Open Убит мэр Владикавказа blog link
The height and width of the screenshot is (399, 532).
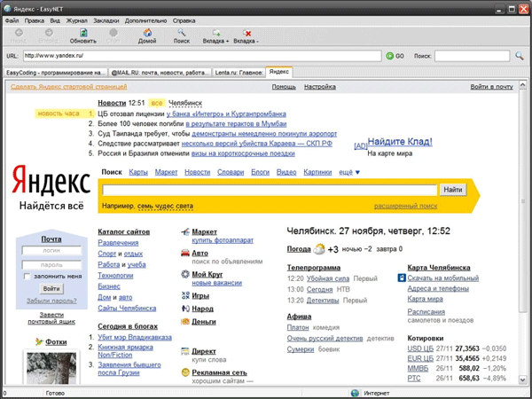(x=135, y=338)
